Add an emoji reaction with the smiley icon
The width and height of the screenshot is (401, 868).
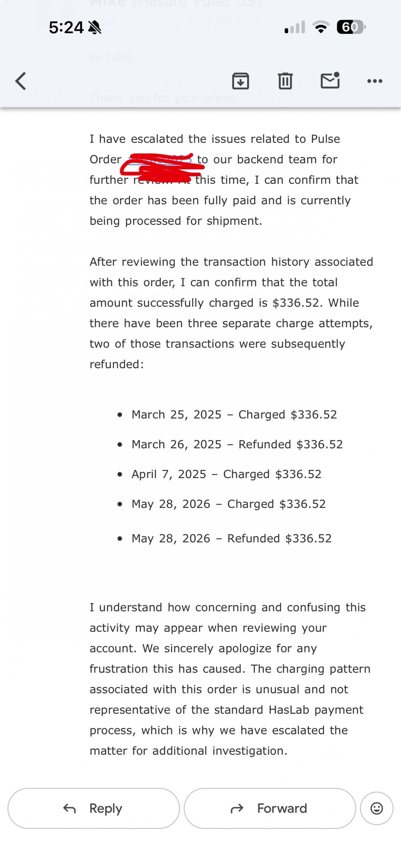(x=377, y=808)
